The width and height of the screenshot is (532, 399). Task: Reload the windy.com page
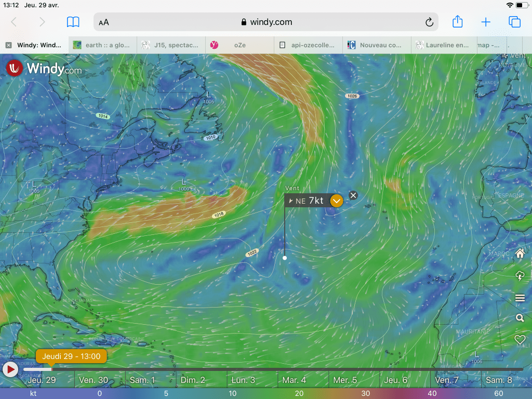429,22
